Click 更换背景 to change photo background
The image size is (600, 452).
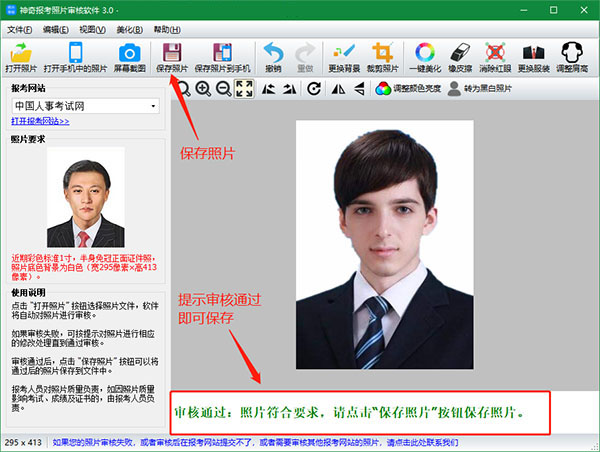click(x=342, y=58)
